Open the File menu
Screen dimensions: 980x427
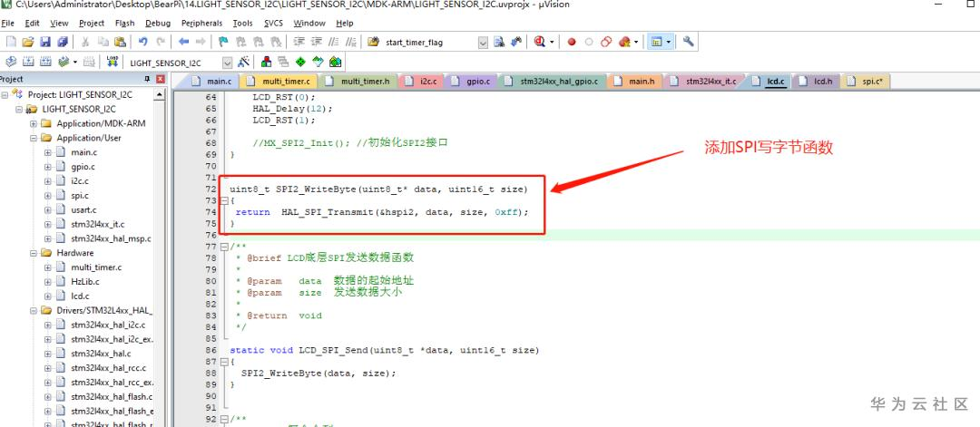tap(7, 23)
